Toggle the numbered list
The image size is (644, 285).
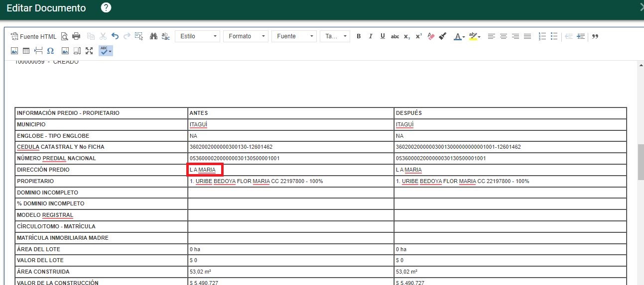(x=542, y=36)
